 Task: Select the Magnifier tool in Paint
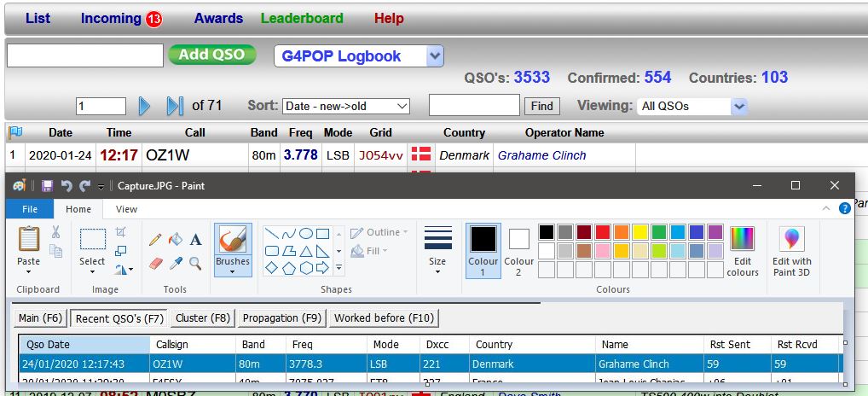tap(195, 263)
